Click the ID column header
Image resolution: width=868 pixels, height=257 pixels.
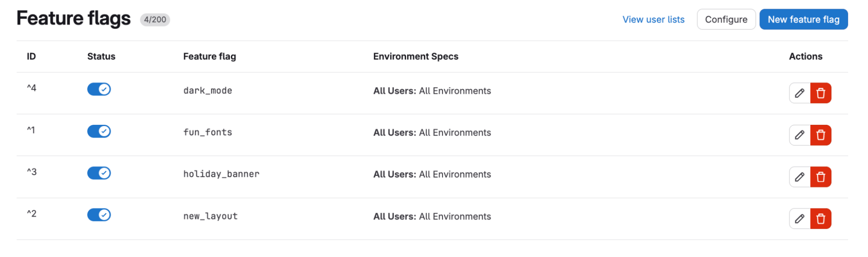coord(31,56)
